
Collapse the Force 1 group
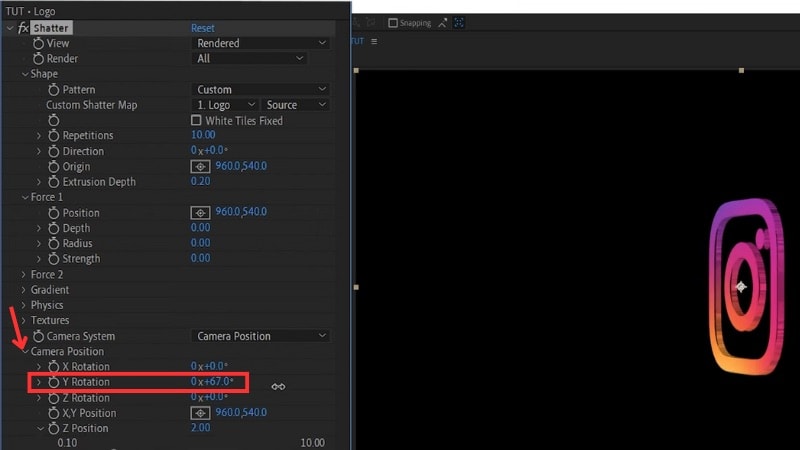click(x=24, y=197)
